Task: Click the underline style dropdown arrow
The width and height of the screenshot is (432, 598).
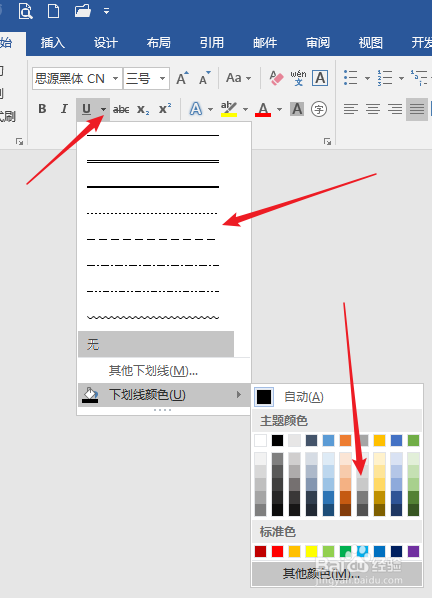Action: coord(103,109)
